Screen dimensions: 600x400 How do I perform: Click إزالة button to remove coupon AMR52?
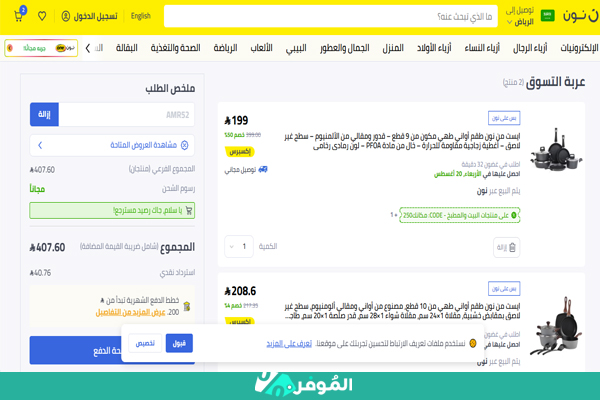click(44, 114)
